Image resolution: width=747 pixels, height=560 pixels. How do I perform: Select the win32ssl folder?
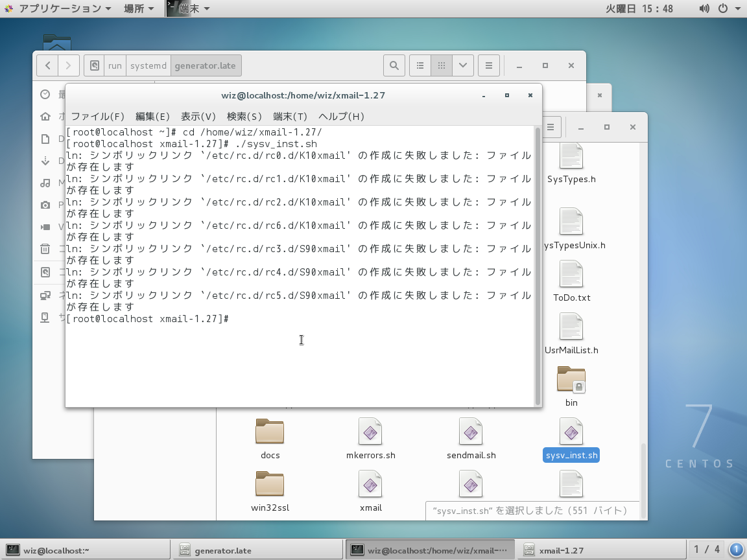tap(270, 491)
